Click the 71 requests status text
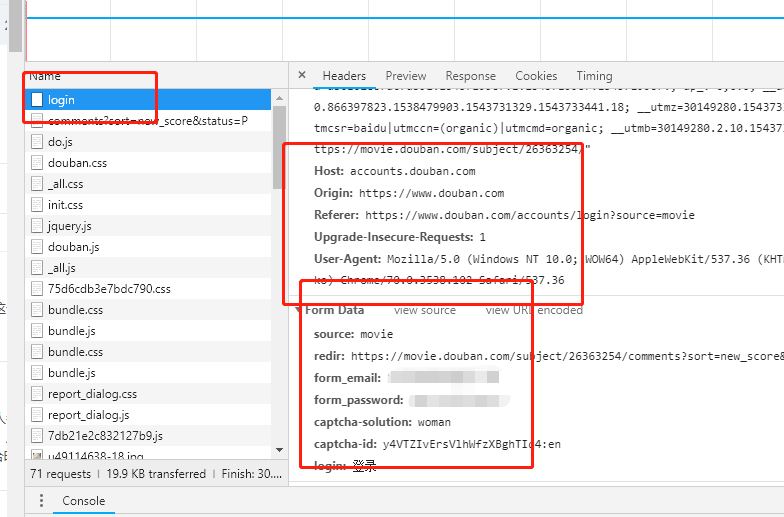The width and height of the screenshot is (784, 517). pos(60,474)
